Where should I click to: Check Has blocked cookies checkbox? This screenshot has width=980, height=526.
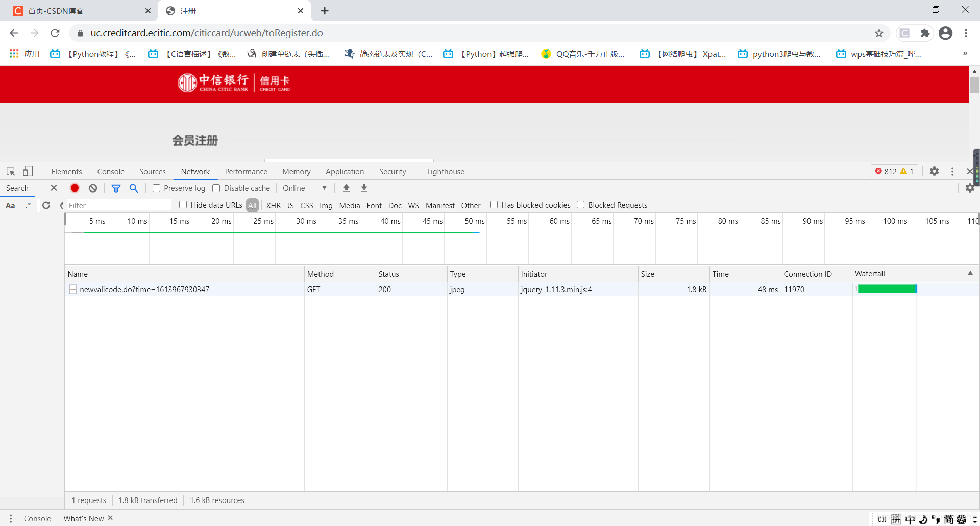(494, 205)
